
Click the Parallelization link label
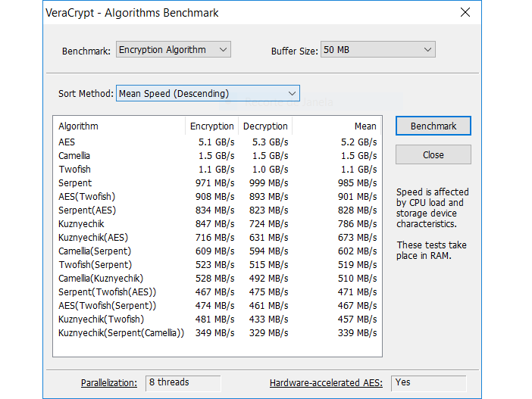pyautogui.click(x=109, y=383)
